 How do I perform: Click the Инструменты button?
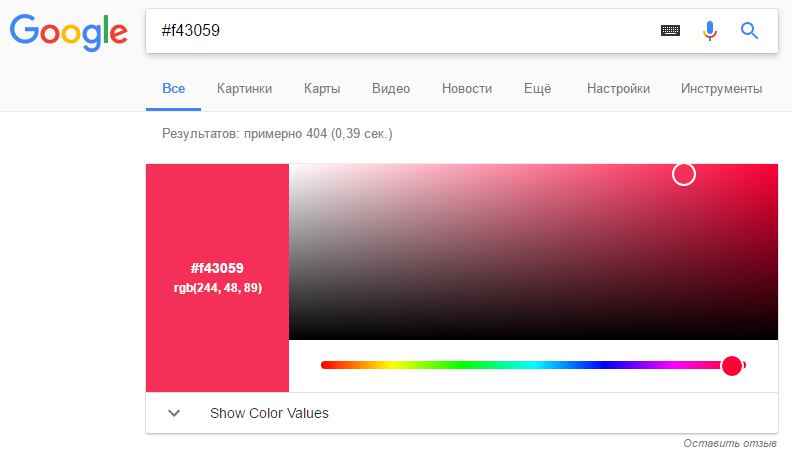point(721,89)
